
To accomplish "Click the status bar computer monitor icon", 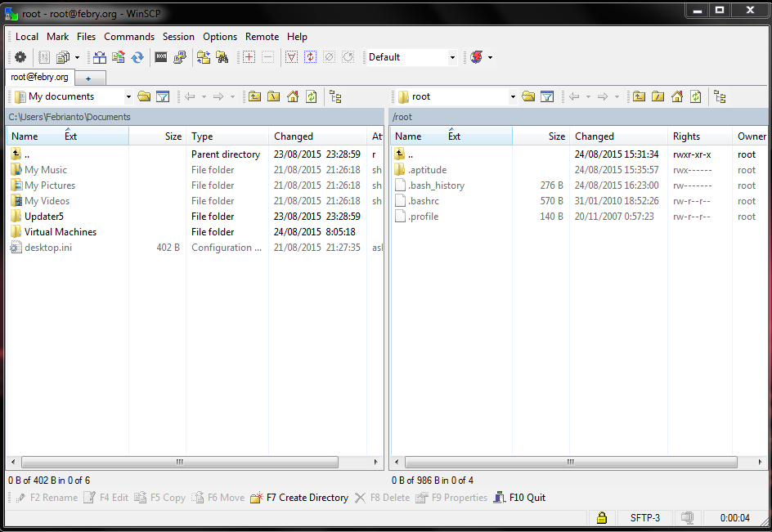I will [x=687, y=518].
